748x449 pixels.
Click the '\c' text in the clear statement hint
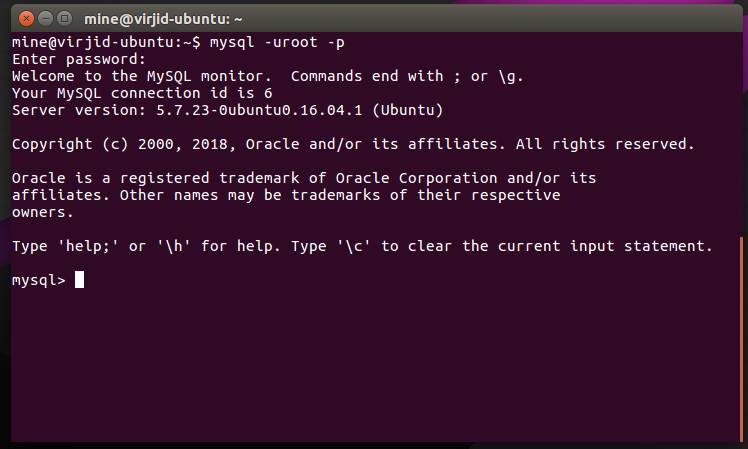coord(353,246)
